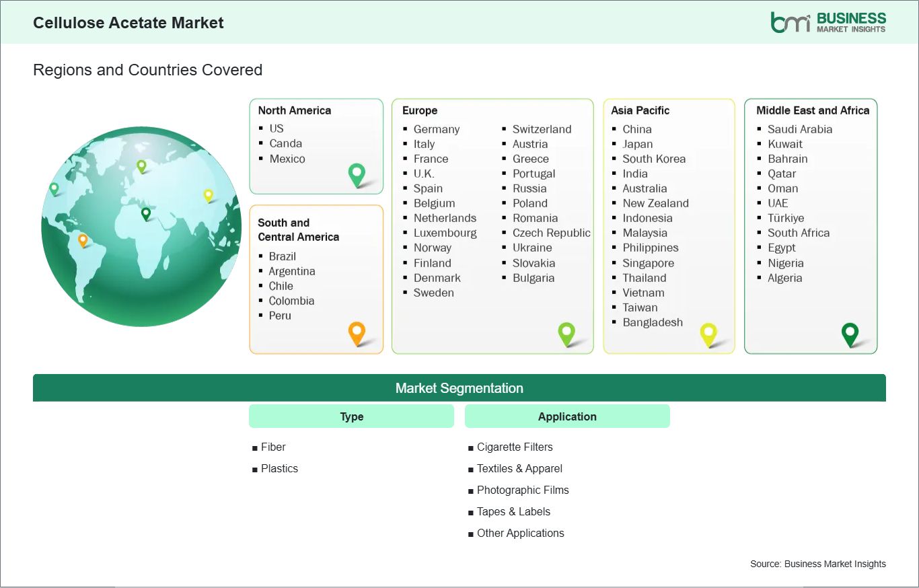Click the green pin in North America card
Viewport: 919px width, 588px height.
[357, 174]
